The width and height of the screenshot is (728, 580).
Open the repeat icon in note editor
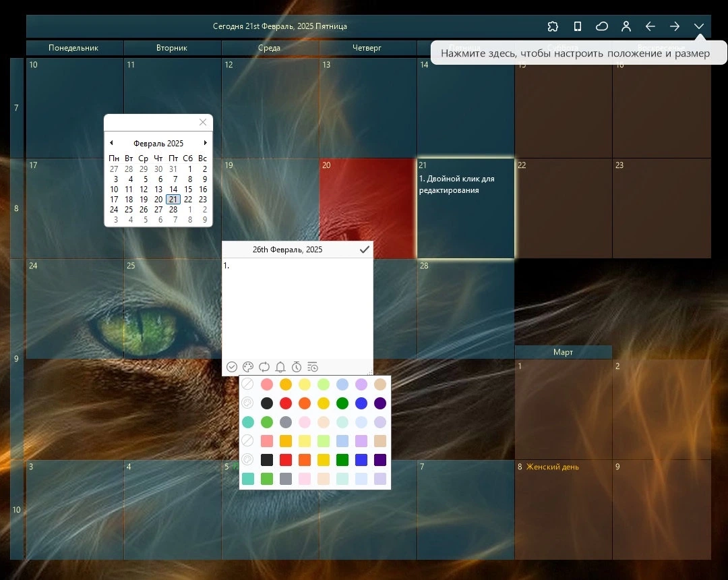(x=264, y=367)
